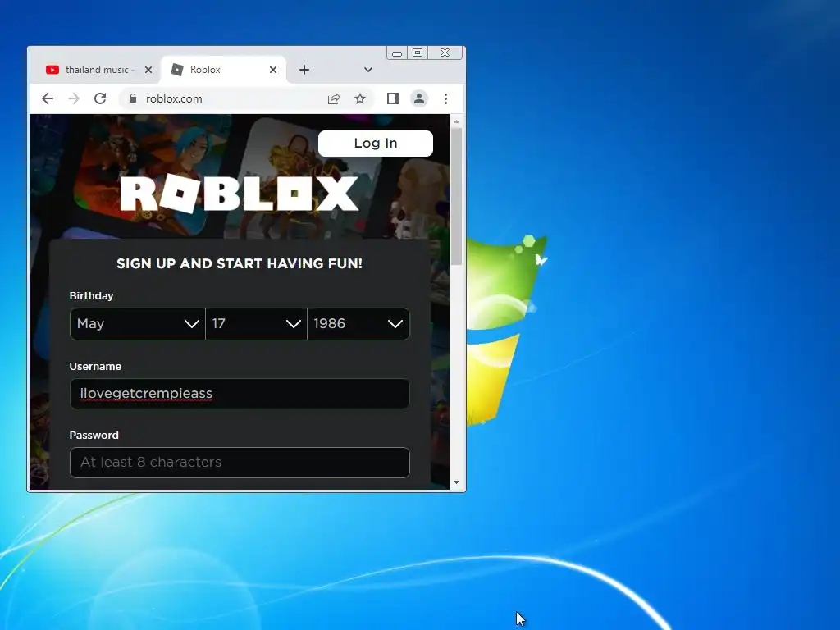840x630 pixels.
Task: Close the thailand music YouTube tab
Action: (148, 70)
